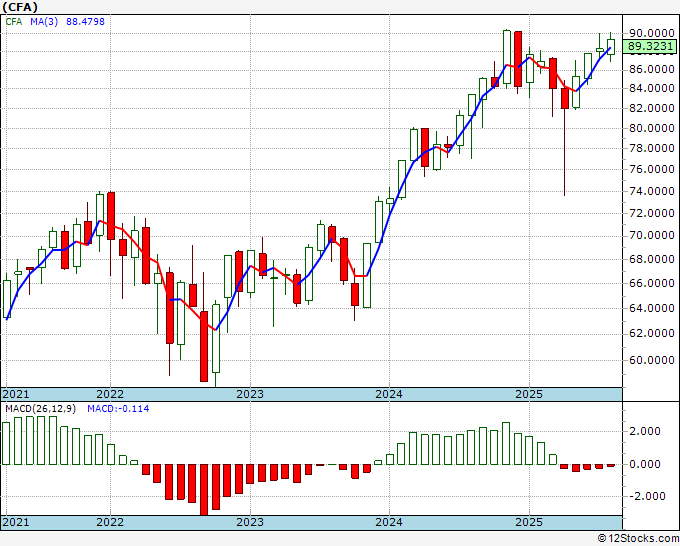Click the 80.0000 price axis label
Image resolution: width=680 pixels, height=546 pixels.
651,128
